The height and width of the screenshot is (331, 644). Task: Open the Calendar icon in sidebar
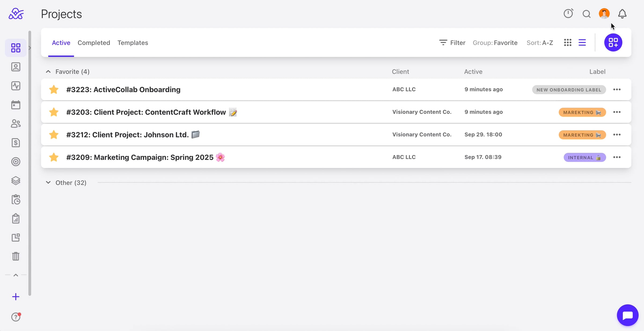click(16, 105)
